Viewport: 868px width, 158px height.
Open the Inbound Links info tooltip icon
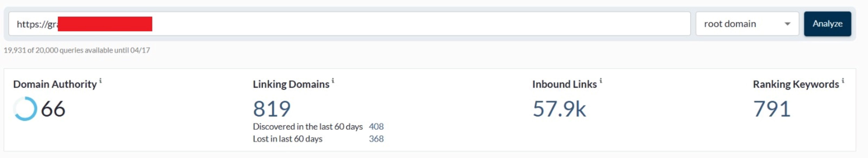coord(600,80)
